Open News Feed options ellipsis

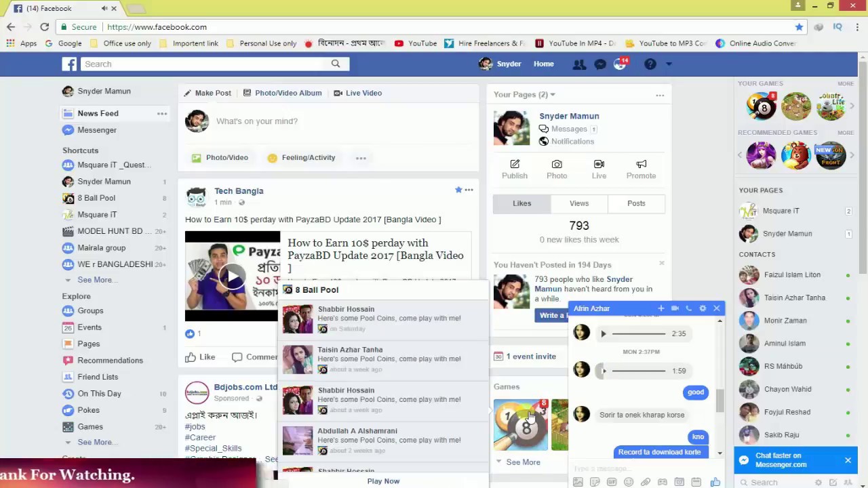pos(162,113)
